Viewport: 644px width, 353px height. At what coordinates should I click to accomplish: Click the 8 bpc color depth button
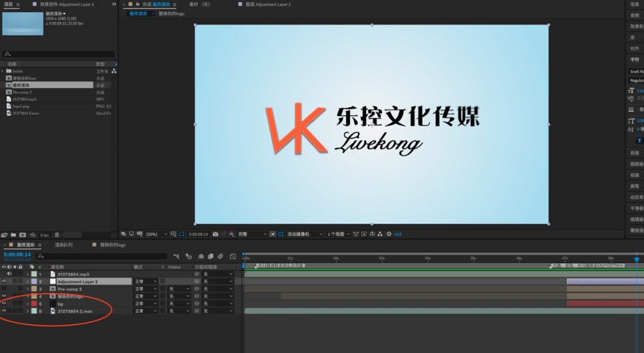45,235
